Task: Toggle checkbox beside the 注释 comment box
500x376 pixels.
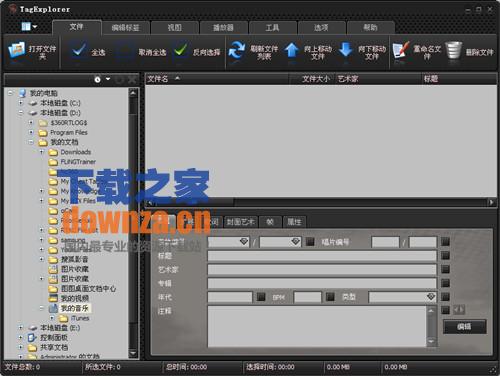Action: coord(445,310)
